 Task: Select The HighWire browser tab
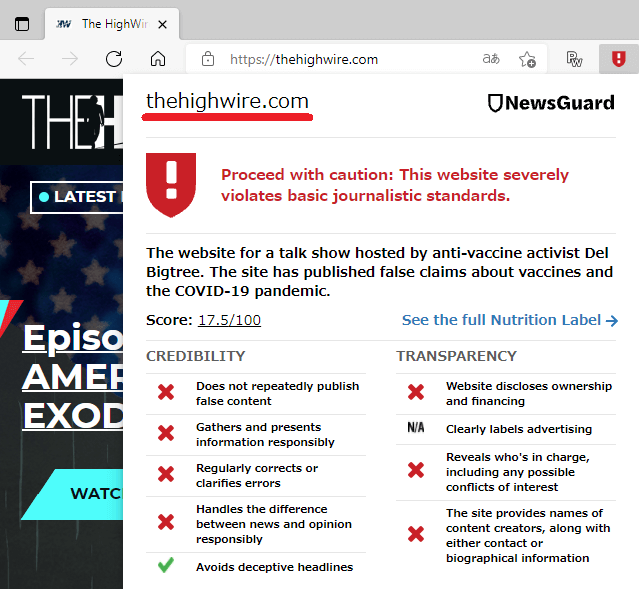pyautogui.click(x=112, y=24)
